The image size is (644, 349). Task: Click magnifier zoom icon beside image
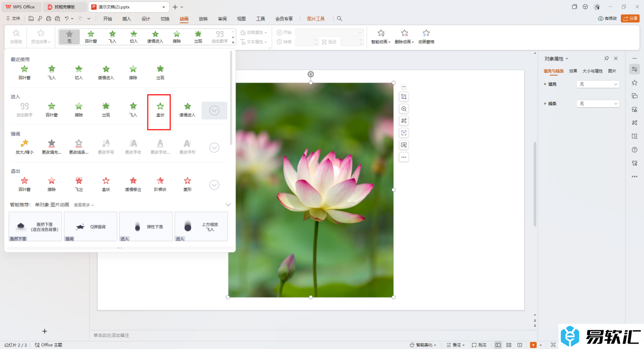pyautogui.click(x=404, y=109)
